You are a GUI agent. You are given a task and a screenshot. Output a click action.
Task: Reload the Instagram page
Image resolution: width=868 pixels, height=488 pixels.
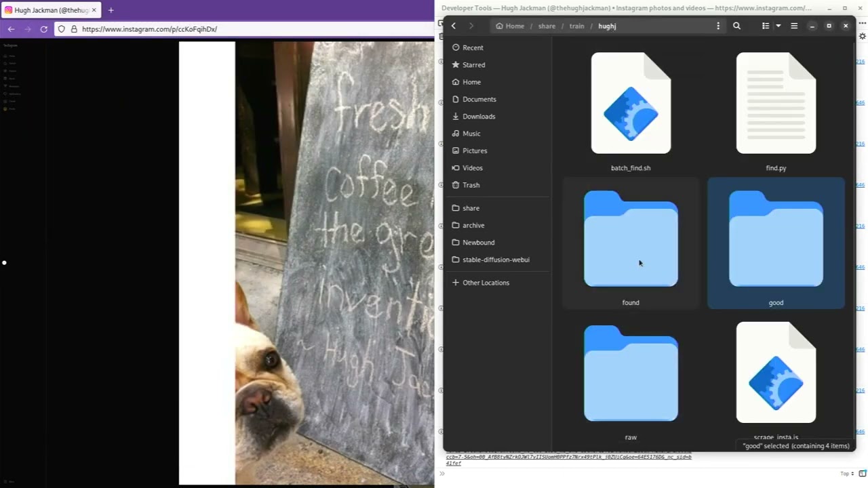[x=44, y=29]
